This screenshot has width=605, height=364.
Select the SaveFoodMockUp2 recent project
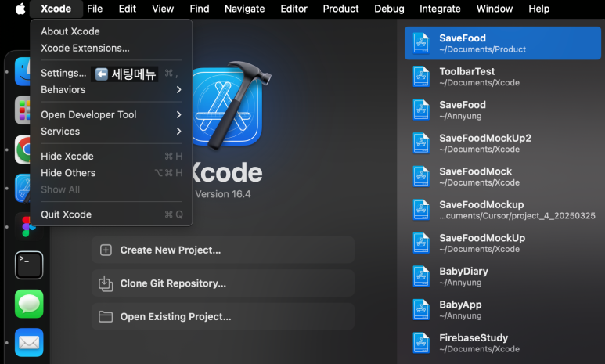(x=502, y=143)
